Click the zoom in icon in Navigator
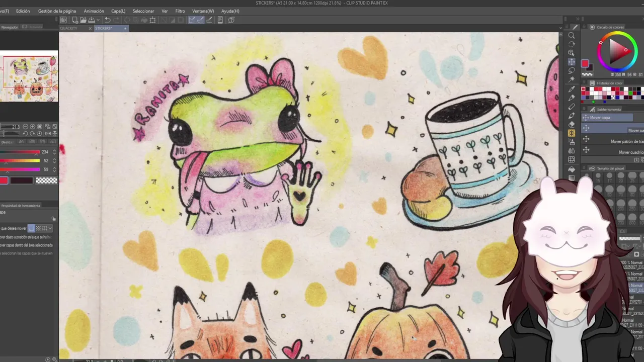644x362 pixels. [x=32, y=127]
